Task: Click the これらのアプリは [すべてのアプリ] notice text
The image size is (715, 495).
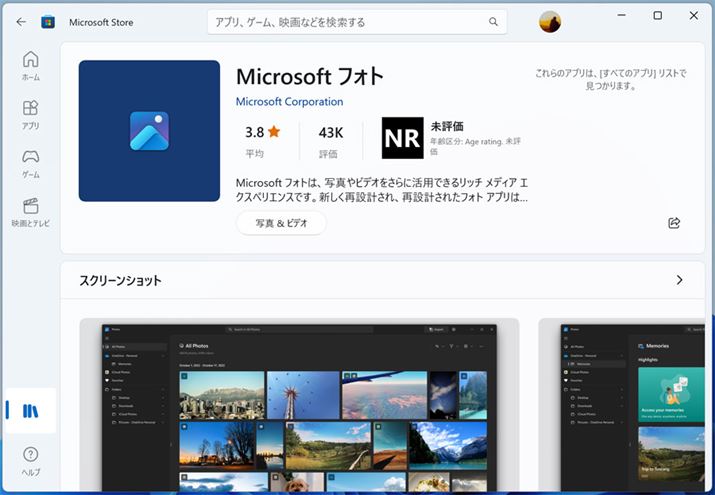Action: 611,79
